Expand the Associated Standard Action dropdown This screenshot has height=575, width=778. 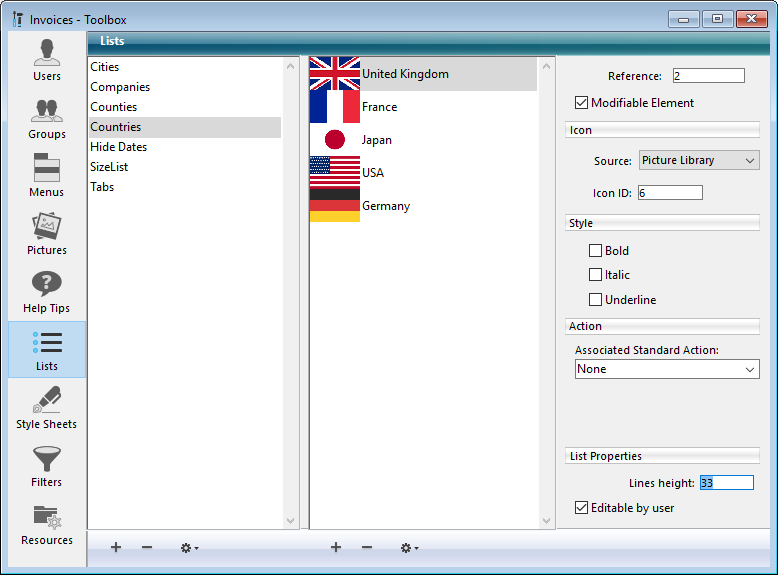pos(667,369)
